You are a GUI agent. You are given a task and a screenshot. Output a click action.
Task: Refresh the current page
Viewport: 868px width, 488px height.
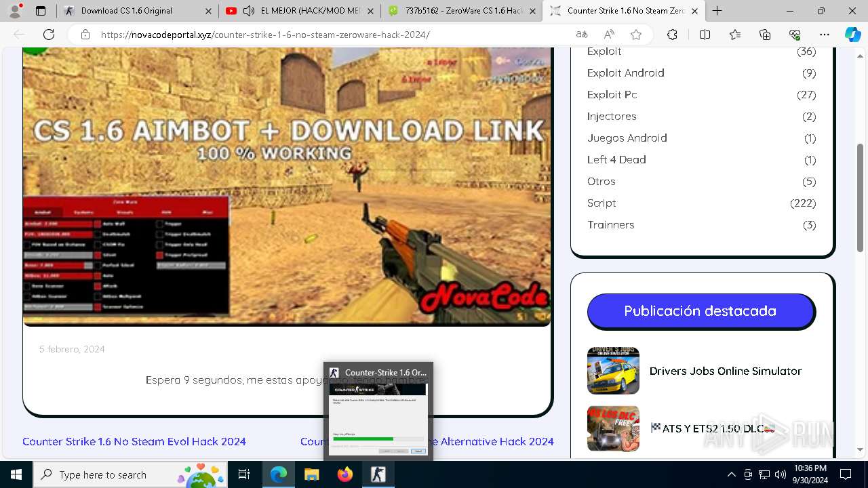(49, 35)
